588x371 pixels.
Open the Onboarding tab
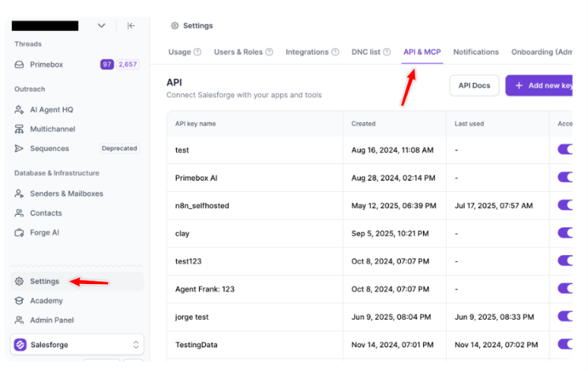[542, 52]
